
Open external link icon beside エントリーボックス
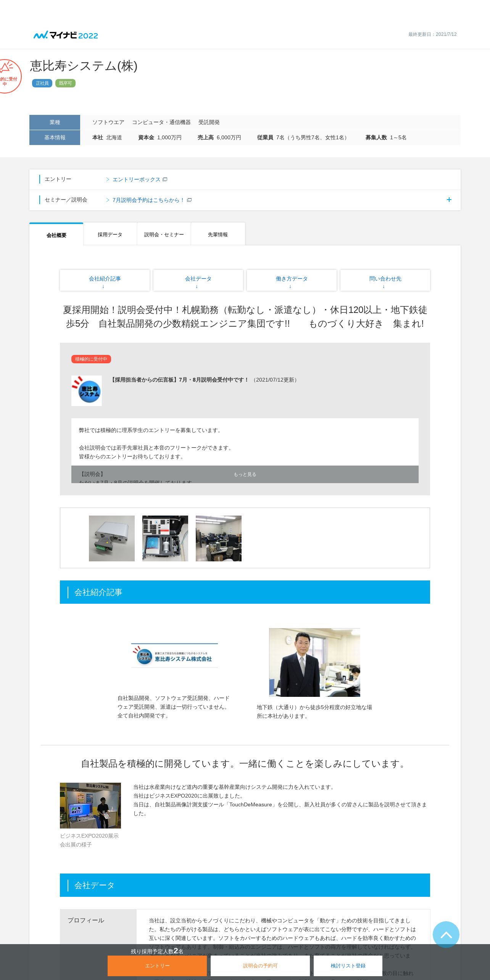click(x=165, y=179)
